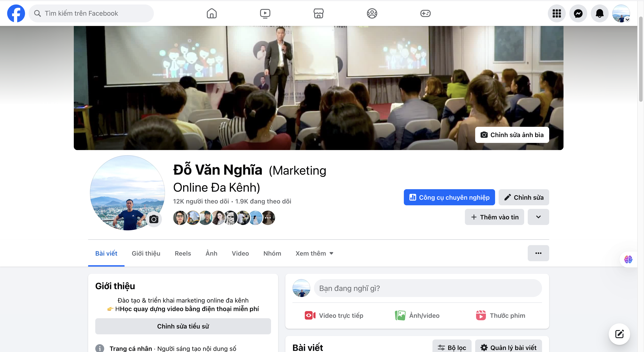644x352 pixels.
Task: Open the Video watch icon
Action: [265, 13]
